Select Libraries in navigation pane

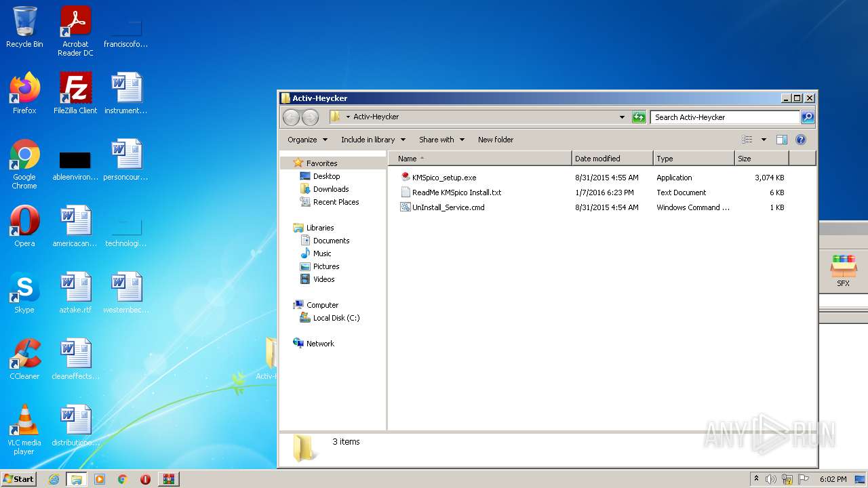[x=320, y=228]
